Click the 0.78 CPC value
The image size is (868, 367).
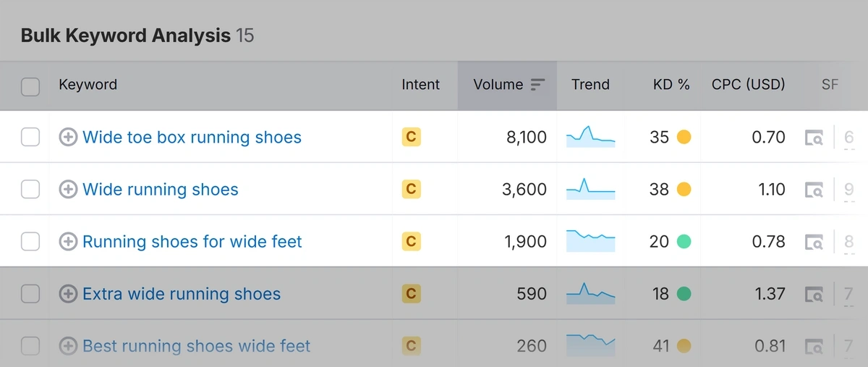(x=768, y=242)
